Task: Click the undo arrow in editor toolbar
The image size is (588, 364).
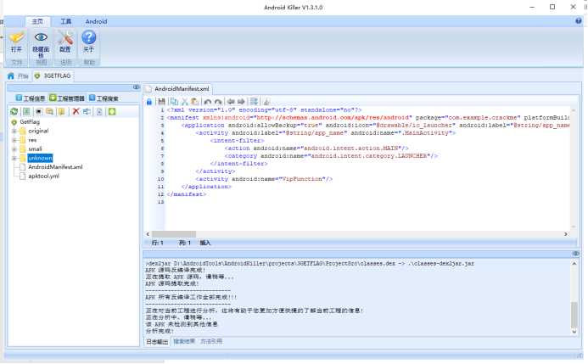Action: point(208,102)
